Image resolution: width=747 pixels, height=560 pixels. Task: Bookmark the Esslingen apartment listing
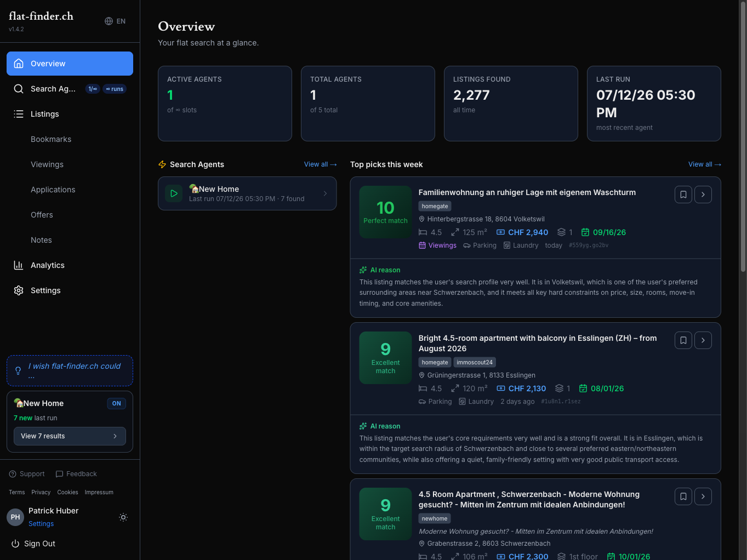tap(683, 340)
